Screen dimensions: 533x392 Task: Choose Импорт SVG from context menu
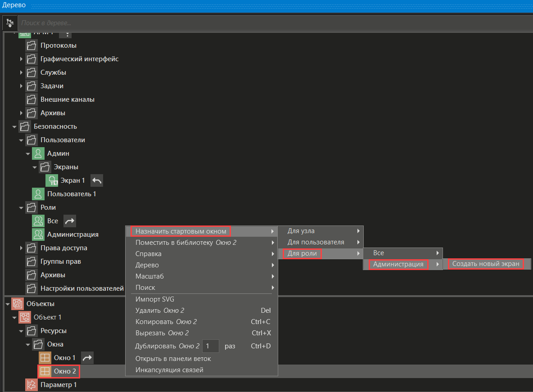click(x=154, y=299)
